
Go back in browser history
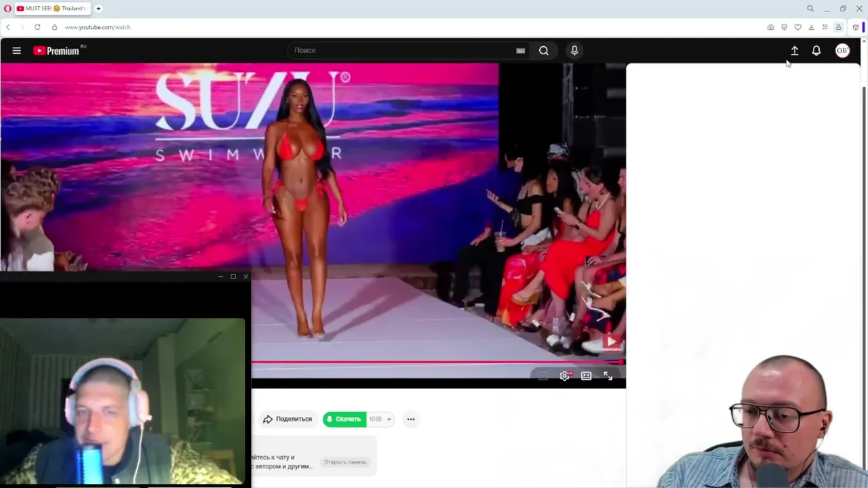7,27
